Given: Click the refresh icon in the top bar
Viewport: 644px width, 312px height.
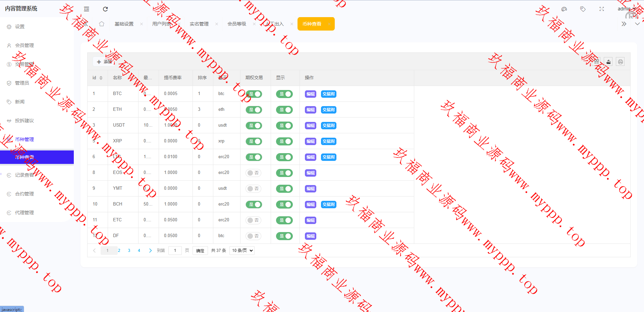Looking at the screenshot, I should (x=105, y=9).
